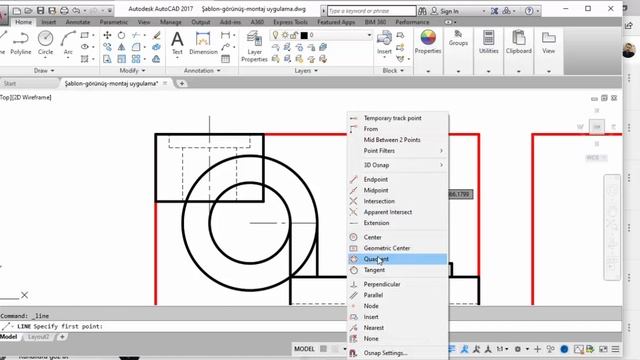The height and width of the screenshot is (360, 640).
Task: Click Sign In in the title bar
Action: coord(445,11)
